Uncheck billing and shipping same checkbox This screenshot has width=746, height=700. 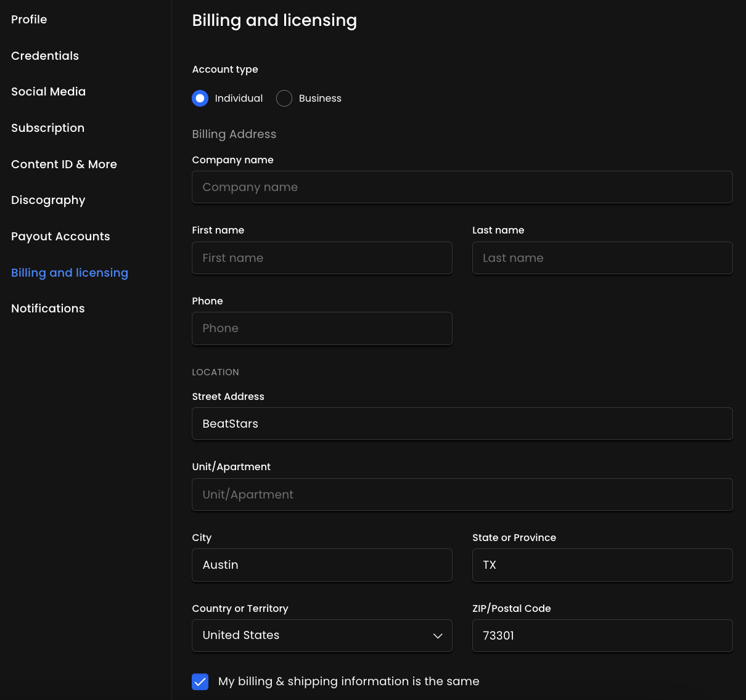pyautogui.click(x=200, y=682)
